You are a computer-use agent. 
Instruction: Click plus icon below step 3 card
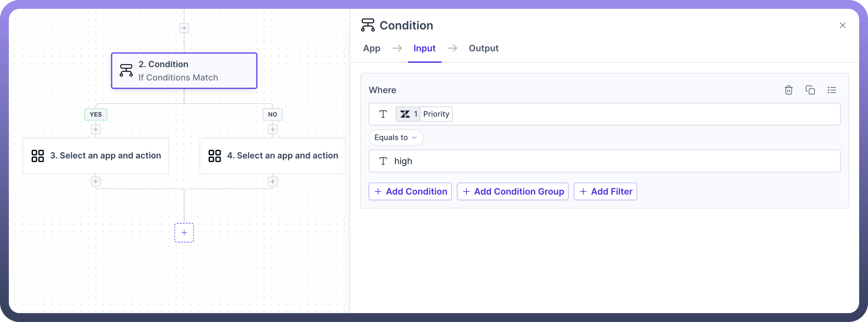click(x=96, y=182)
